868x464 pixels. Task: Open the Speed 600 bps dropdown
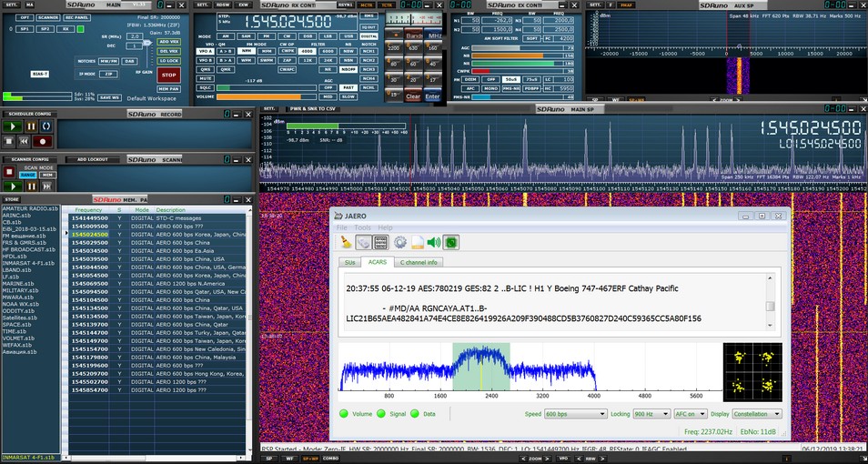pos(576,414)
